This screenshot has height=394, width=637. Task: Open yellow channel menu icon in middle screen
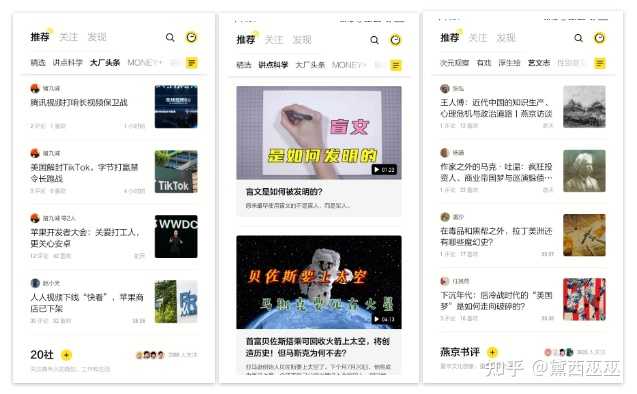click(396, 65)
